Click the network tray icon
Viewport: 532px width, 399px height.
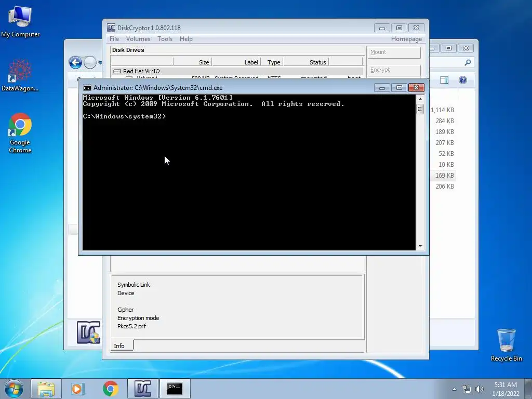467,389
